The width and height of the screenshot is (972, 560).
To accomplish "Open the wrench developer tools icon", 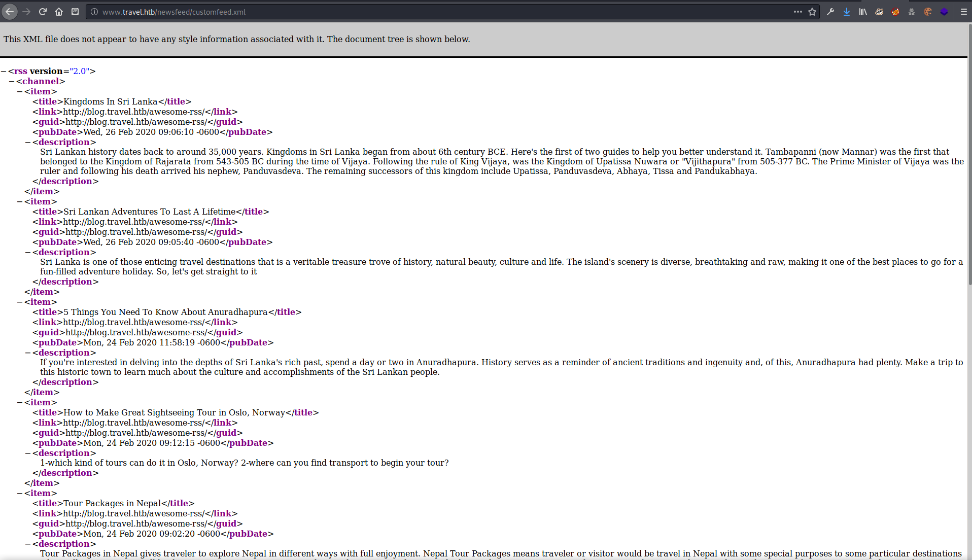I will pos(830,12).
